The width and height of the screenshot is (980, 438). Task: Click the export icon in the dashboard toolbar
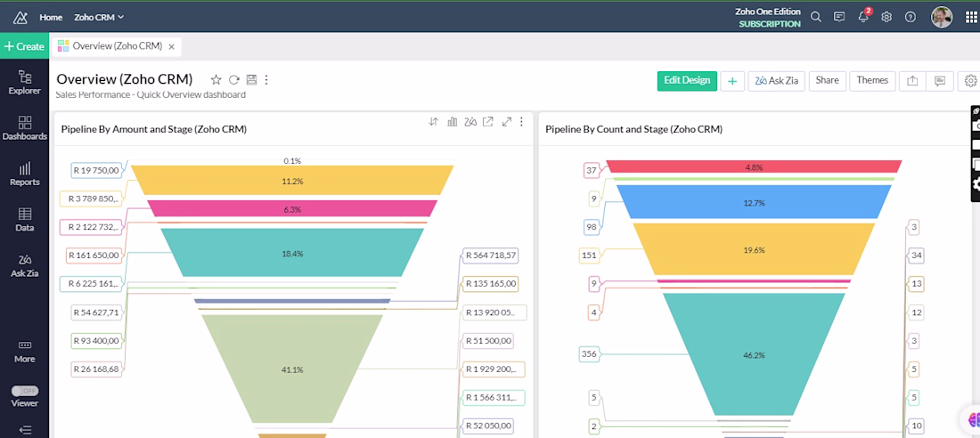click(x=912, y=81)
